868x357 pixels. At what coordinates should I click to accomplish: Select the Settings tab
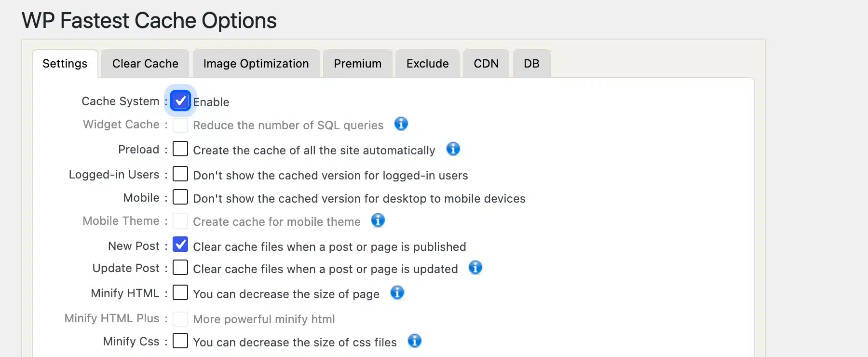pos(65,64)
